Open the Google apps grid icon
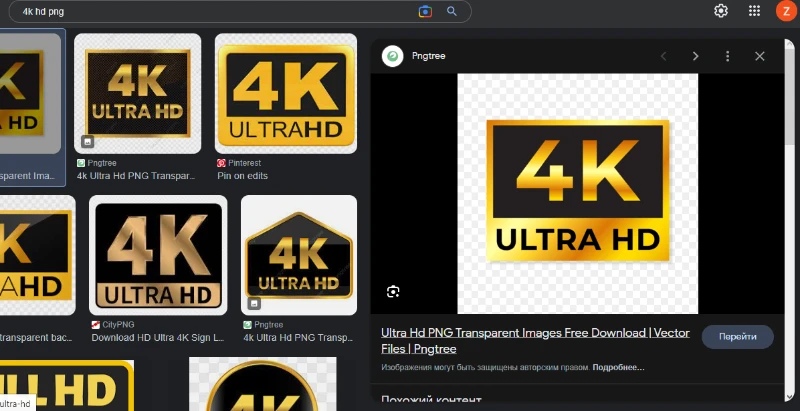The image size is (800, 411). click(754, 11)
